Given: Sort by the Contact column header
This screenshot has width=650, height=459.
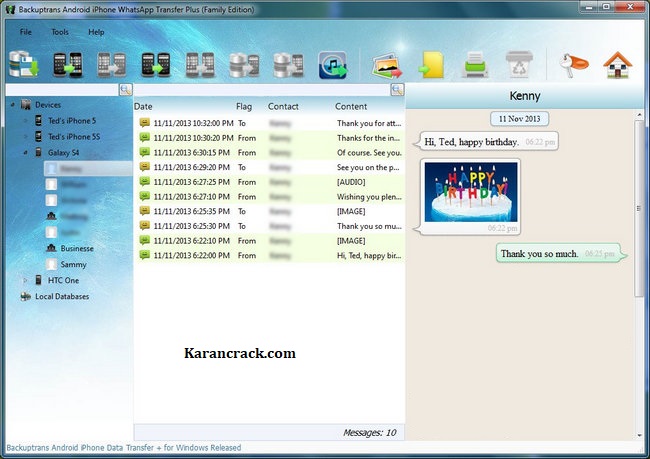Looking at the screenshot, I should tap(283, 107).
